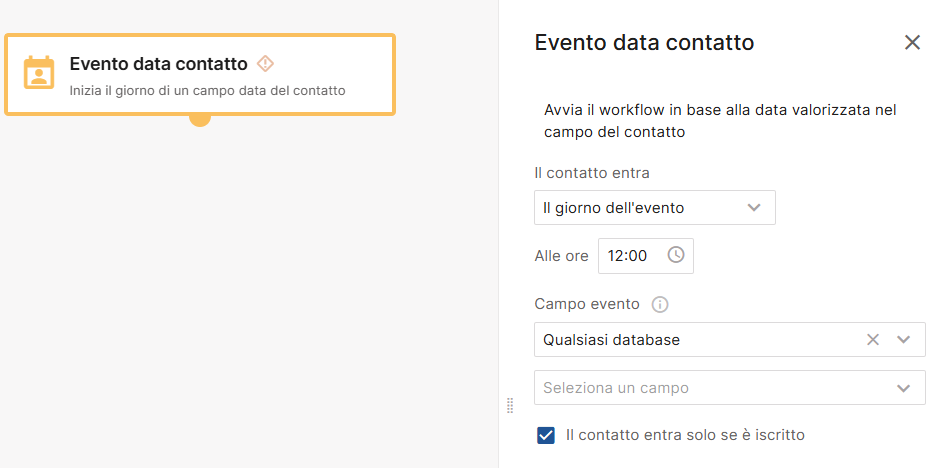Click the 'Evento data contatto' panel heading
947x468 pixels.
pyautogui.click(x=644, y=42)
